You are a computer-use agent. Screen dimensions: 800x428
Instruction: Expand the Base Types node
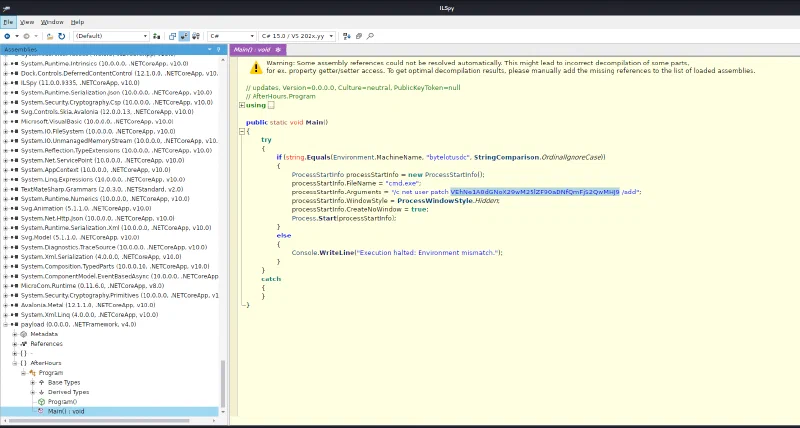(x=33, y=383)
